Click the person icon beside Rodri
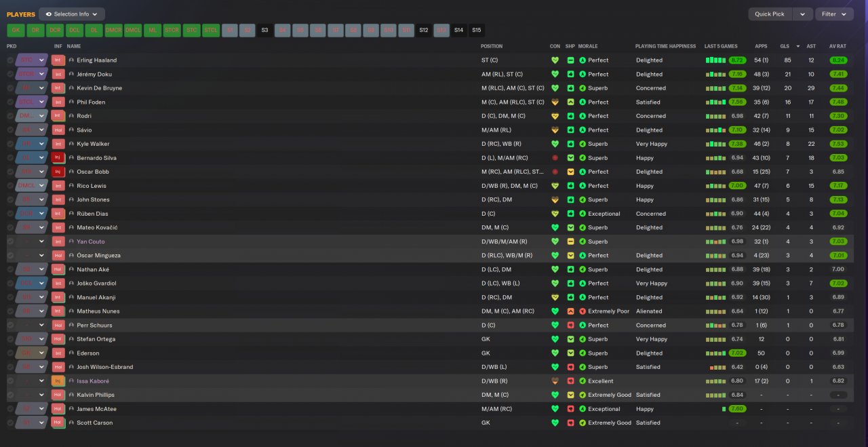The height and width of the screenshot is (447, 868). point(71,116)
